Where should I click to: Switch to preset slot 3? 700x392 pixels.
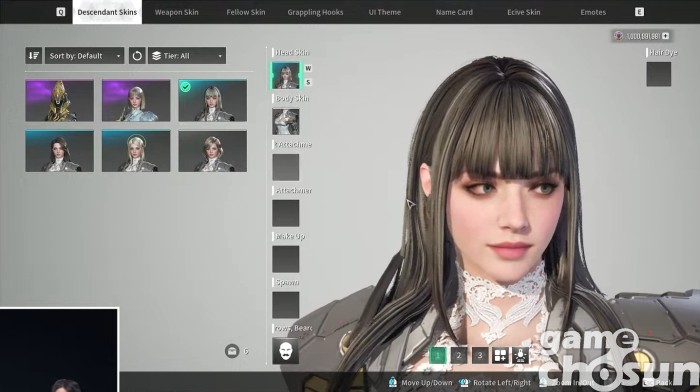(479, 355)
